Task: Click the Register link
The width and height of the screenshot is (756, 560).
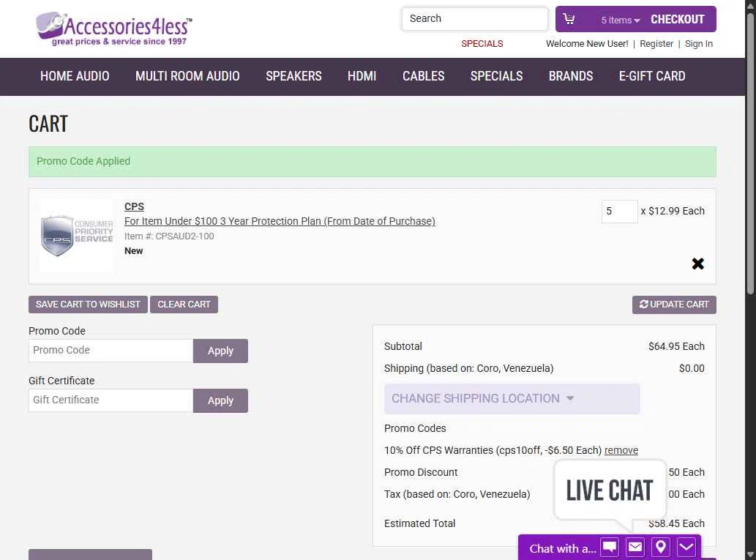Action: (656, 44)
